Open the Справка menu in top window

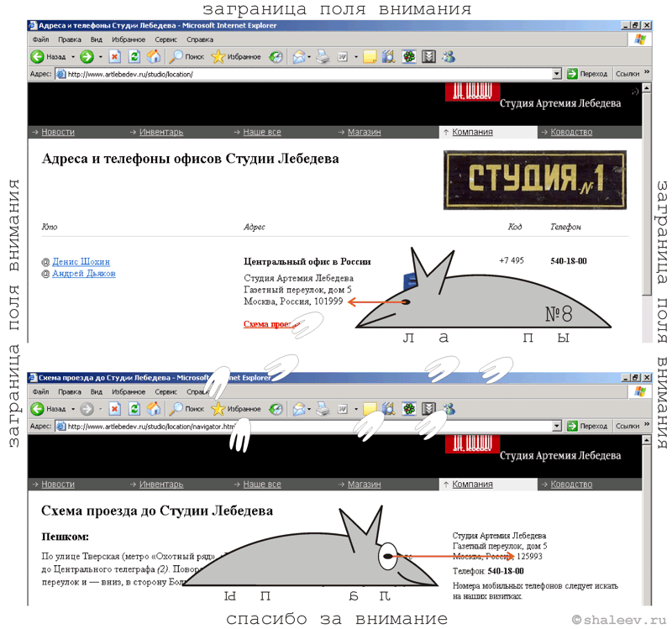200,39
